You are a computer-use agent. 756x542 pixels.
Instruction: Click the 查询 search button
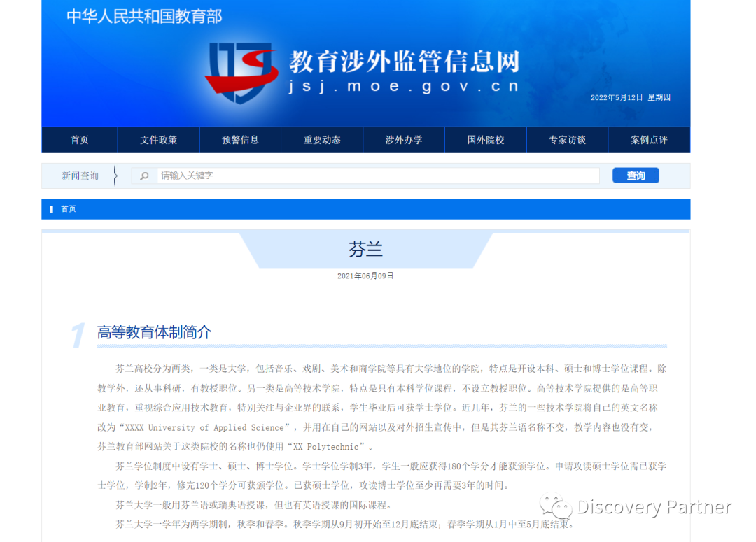tap(636, 176)
